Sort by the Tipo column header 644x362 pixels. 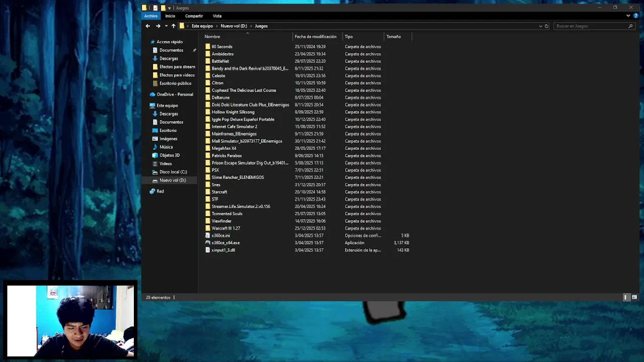coord(363,37)
